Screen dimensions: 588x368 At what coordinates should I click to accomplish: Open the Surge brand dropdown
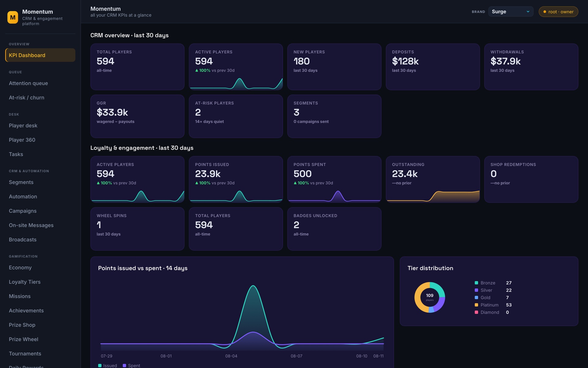pos(511,12)
